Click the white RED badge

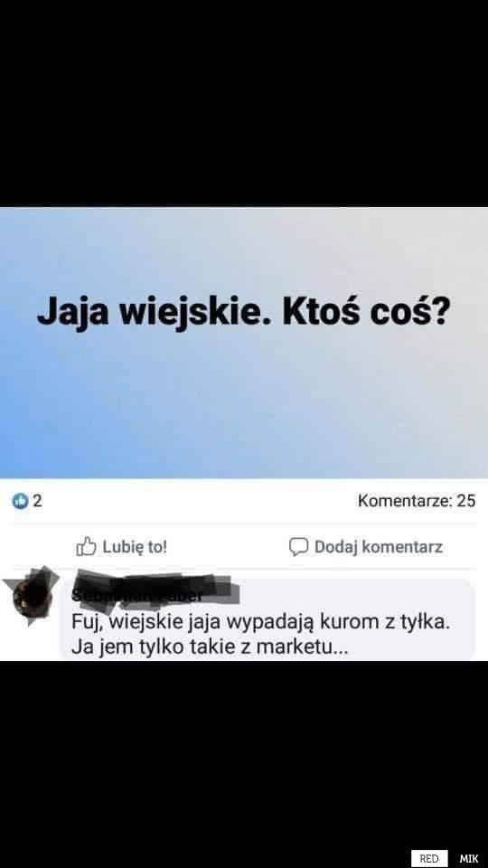[429, 858]
